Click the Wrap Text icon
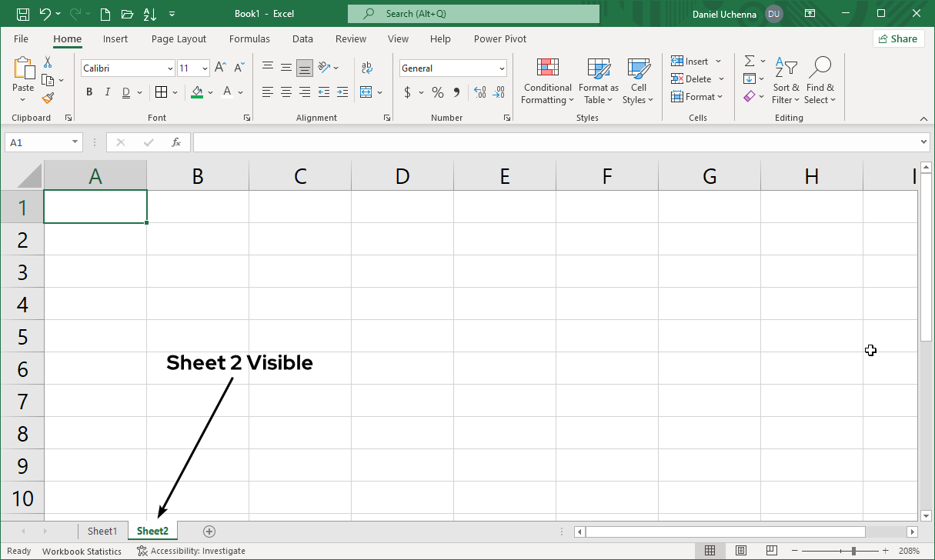Viewport: 935px width, 560px height. (367, 68)
